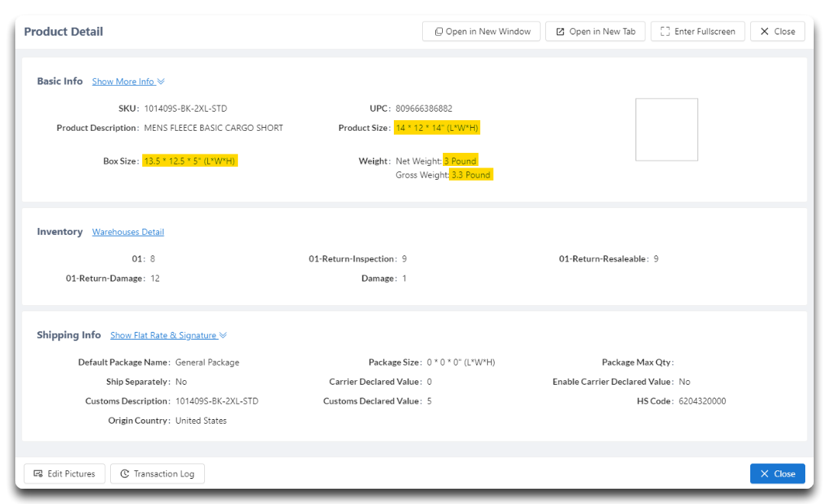
Task: Expand Show Flat Rate & Signature chevron
Action: 223,335
